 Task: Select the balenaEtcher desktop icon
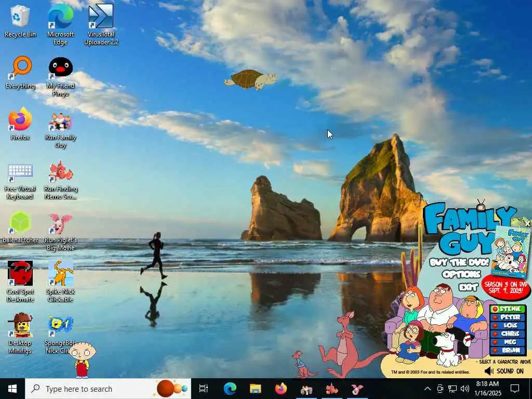20,228
